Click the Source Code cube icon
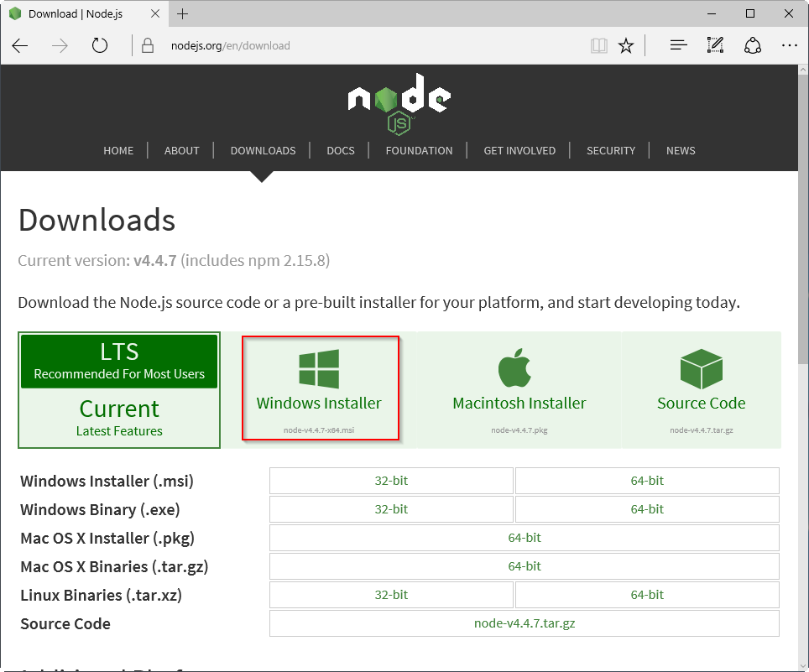 [702, 369]
